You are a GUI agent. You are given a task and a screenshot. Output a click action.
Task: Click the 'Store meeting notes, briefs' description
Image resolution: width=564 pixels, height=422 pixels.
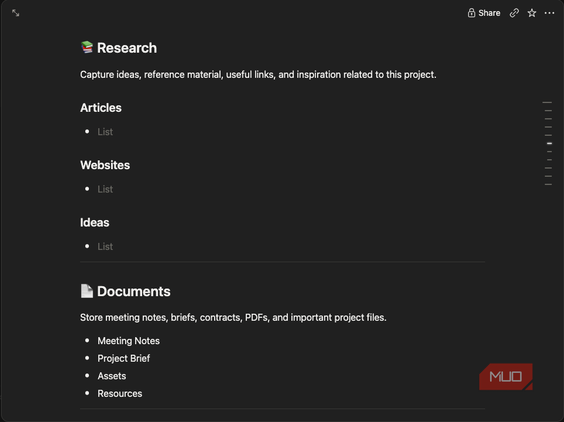pyautogui.click(x=233, y=318)
